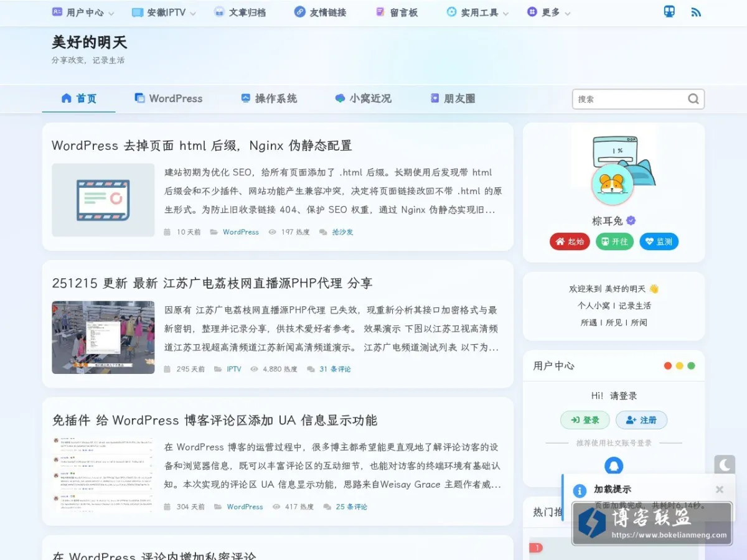Click the train (开往) icon in top bar
Screen dimensions: 747x560
click(669, 12)
